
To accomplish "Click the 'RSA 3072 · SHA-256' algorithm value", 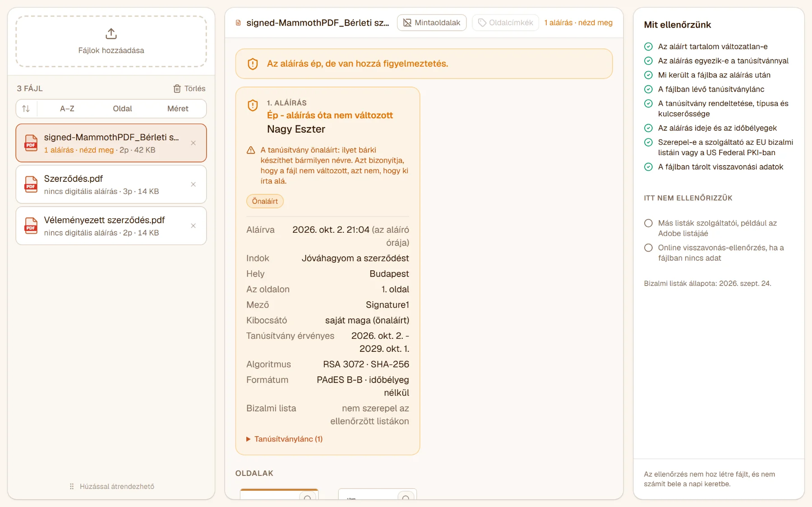I will tap(366, 364).
